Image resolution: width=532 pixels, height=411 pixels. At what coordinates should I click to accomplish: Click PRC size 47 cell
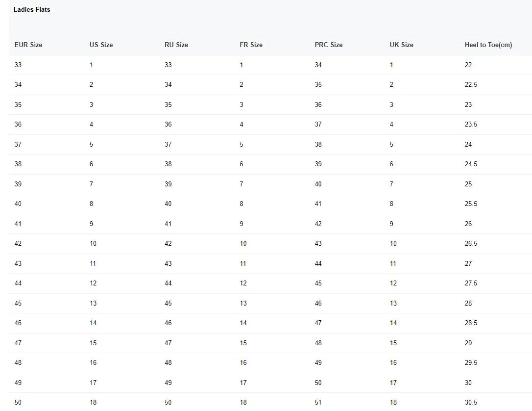318,323
